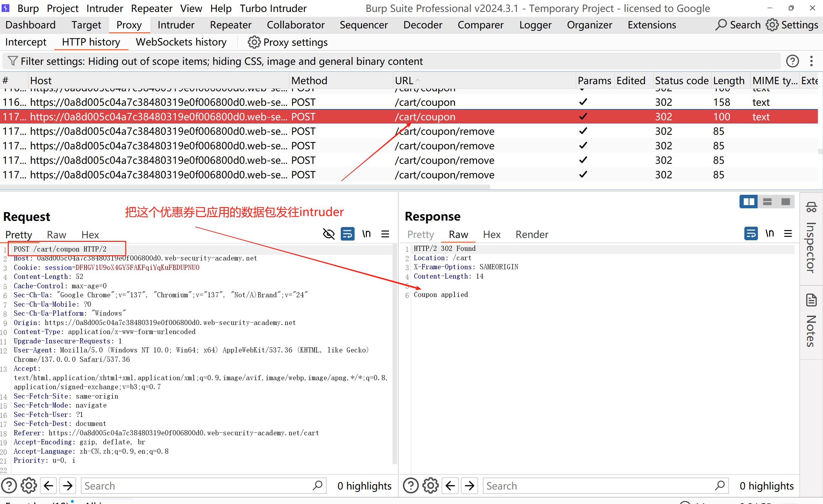The image size is (823, 504).
Task: Open request search settings gear
Action: point(29,486)
